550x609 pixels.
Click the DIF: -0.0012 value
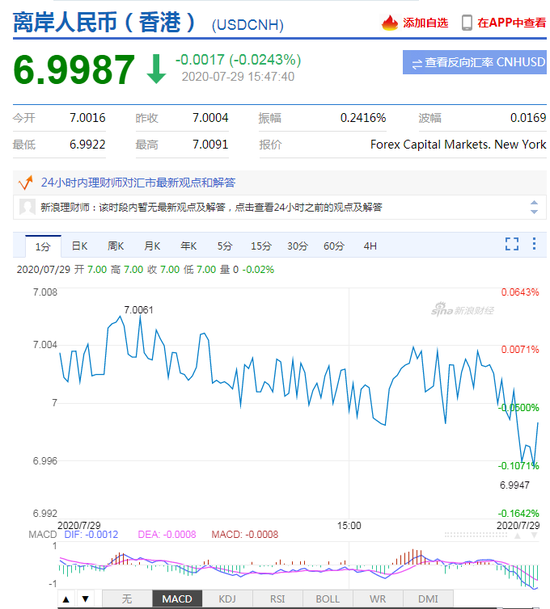[x=91, y=534]
